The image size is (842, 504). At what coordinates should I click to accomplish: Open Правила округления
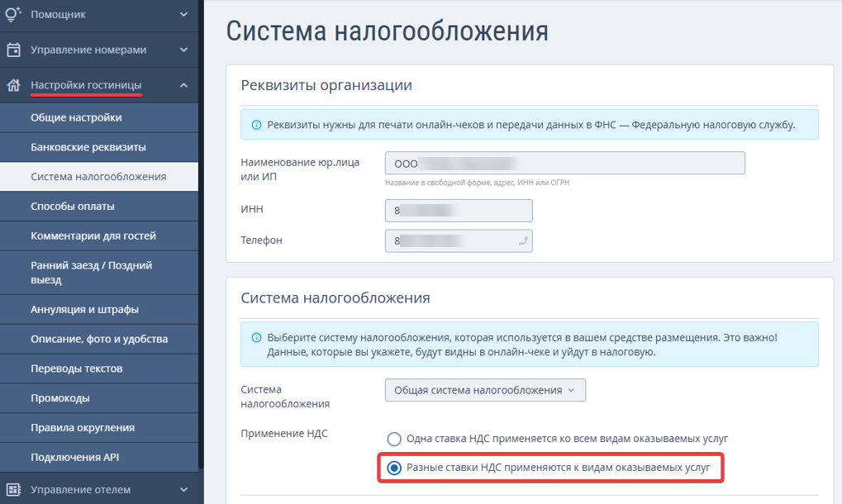click(99, 427)
